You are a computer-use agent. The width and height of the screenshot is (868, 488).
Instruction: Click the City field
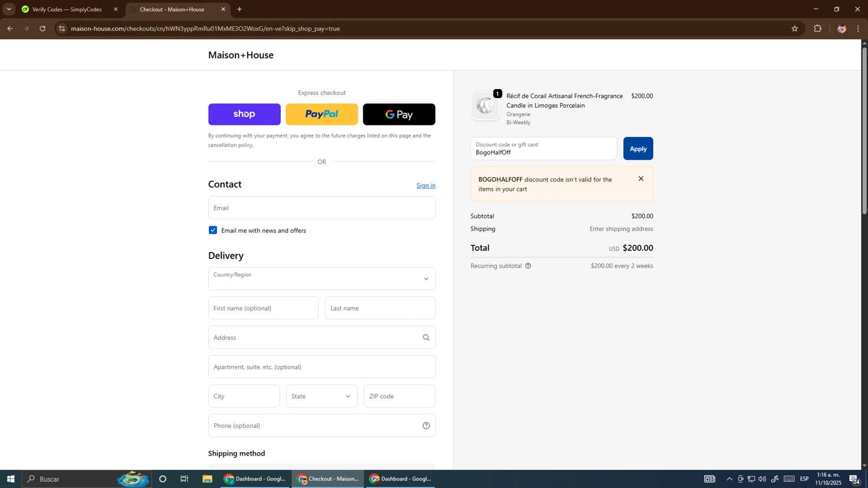pos(244,396)
